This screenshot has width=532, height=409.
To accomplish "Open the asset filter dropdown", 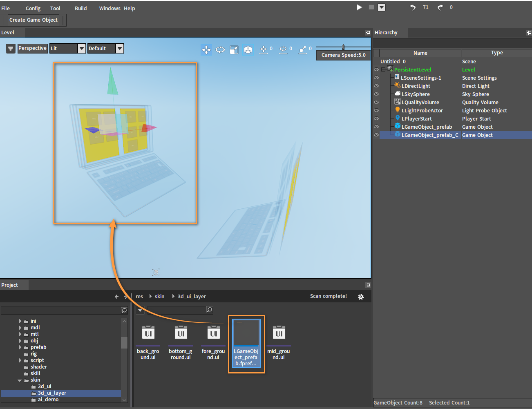I will [140, 310].
